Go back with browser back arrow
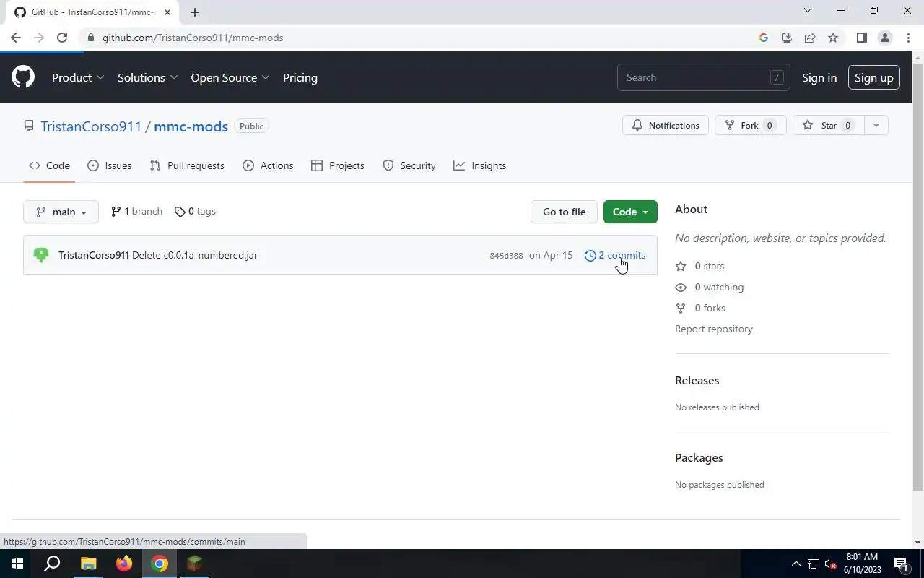Image resolution: width=924 pixels, height=578 pixels. tap(16, 38)
